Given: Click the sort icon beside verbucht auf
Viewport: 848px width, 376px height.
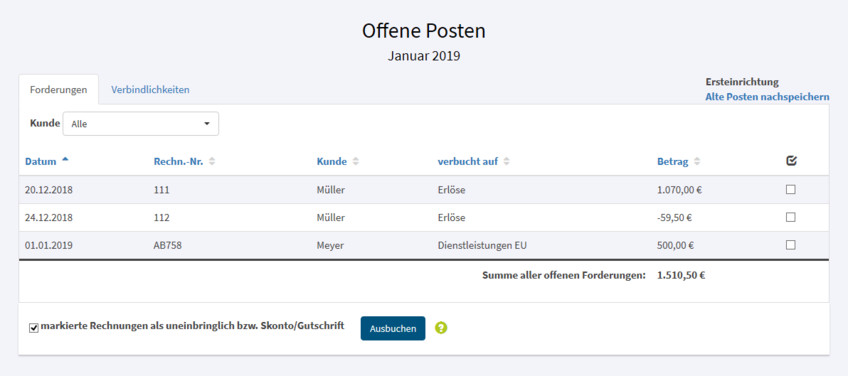Looking at the screenshot, I should [x=506, y=161].
